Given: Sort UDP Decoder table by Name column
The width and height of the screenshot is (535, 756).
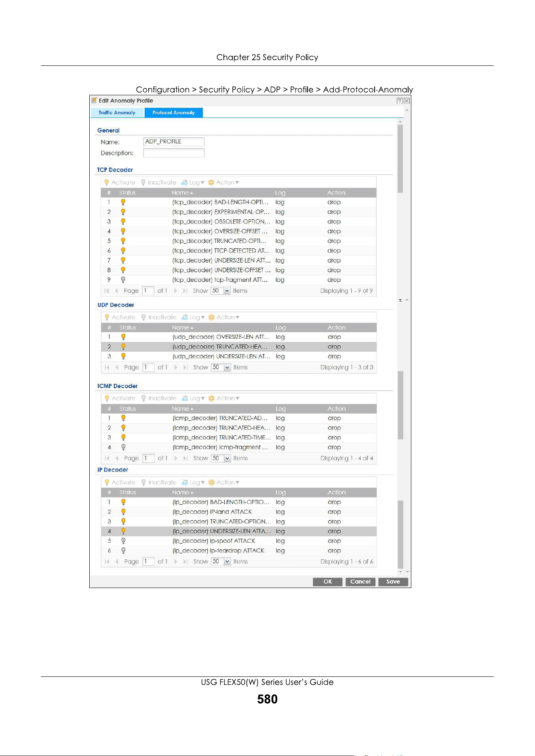Looking at the screenshot, I should (182, 328).
